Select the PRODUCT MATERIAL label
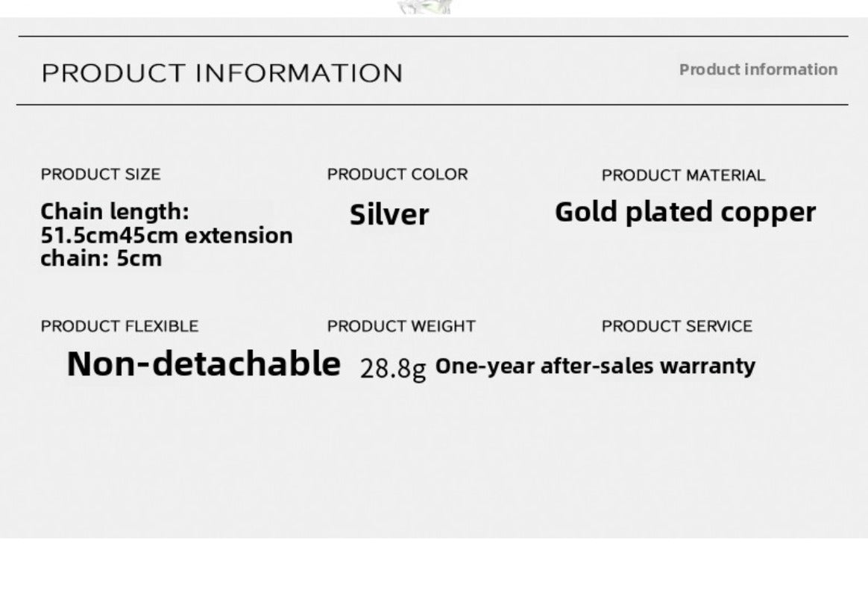Screen dimensions: 868x597 click(683, 175)
